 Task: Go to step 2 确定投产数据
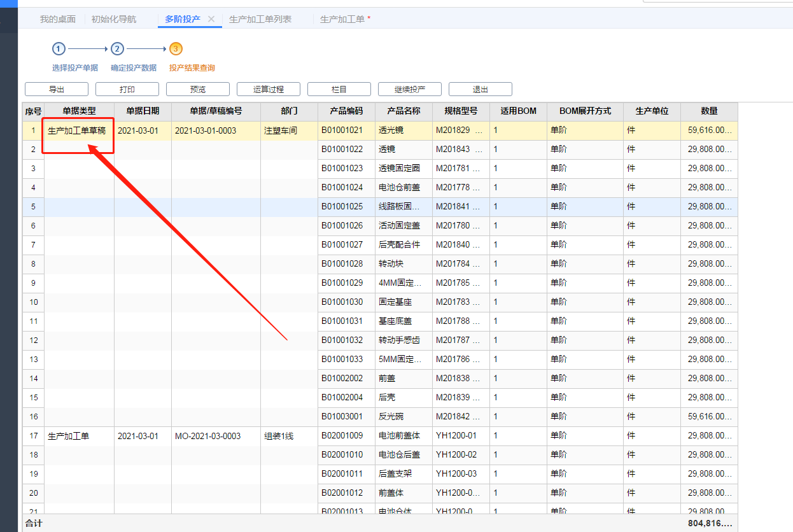coord(134,67)
